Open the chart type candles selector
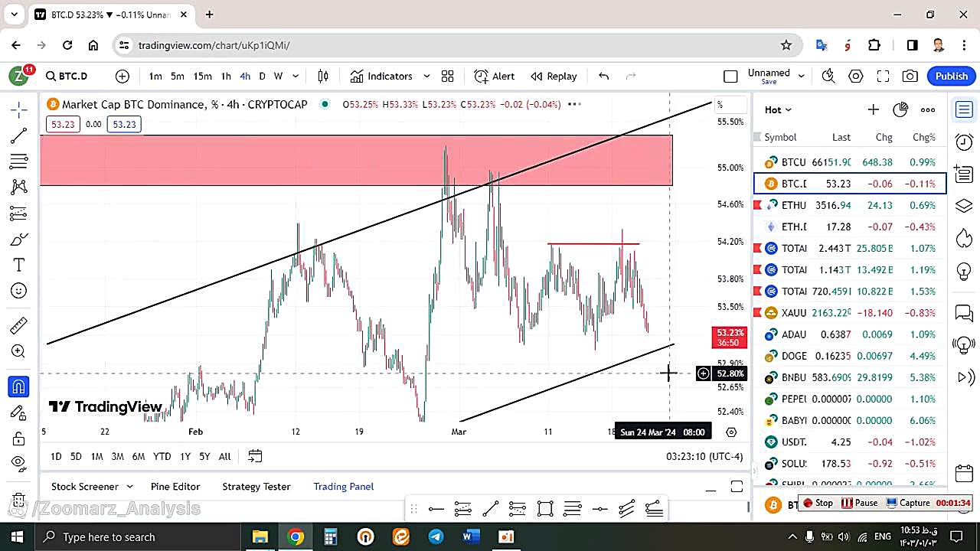Viewport: 980px width, 551px height. point(323,76)
